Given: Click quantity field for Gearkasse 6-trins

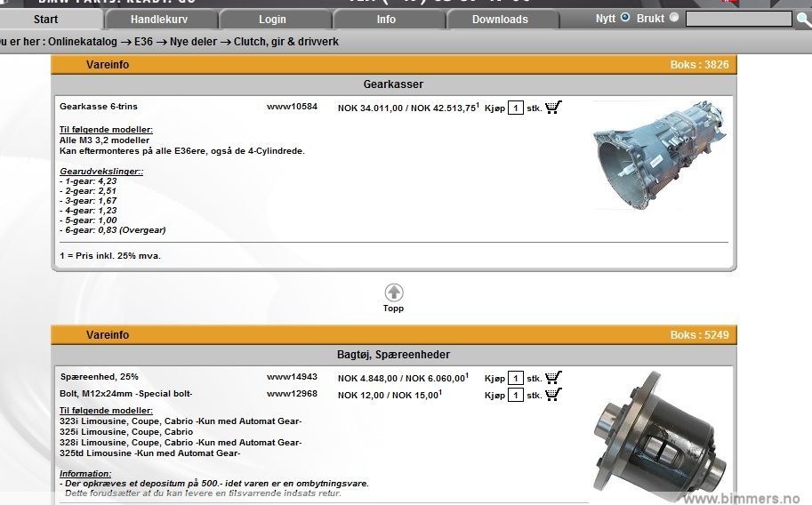Looking at the screenshot, I should pos(516,108).
